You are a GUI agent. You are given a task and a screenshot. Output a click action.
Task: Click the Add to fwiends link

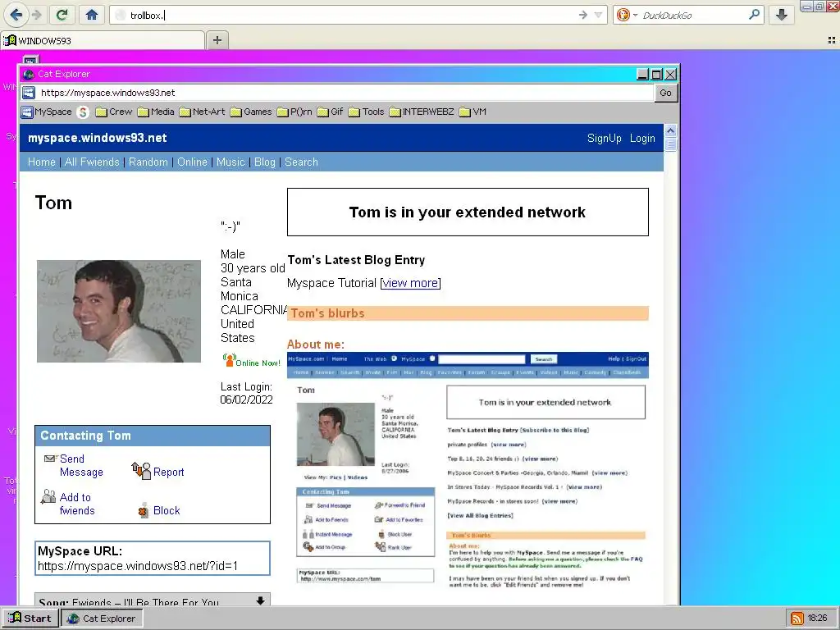76,504
